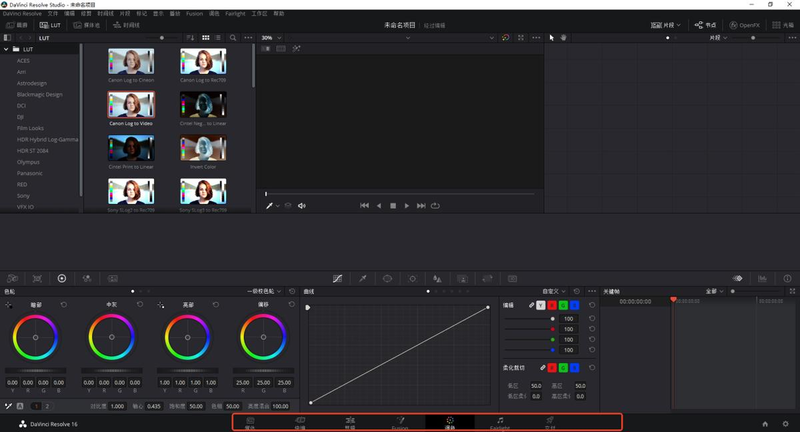Reset the Gain color wheel

[x=218, y=304]
